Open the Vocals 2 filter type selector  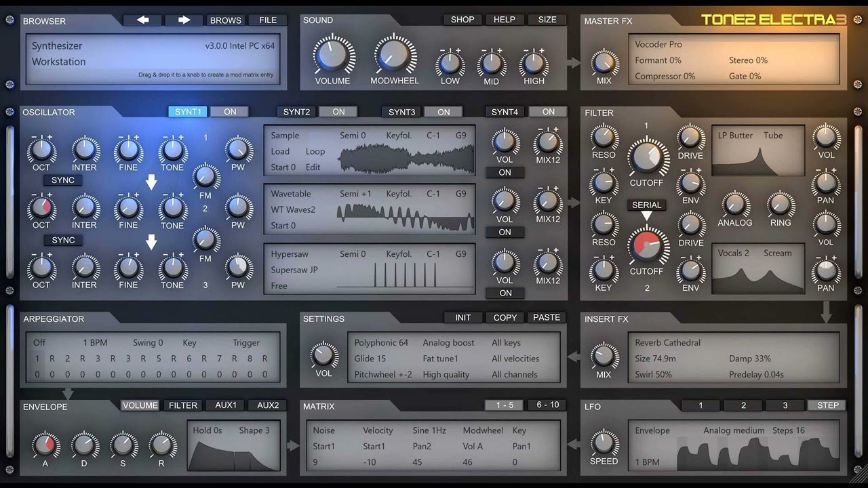coord(733,253)
